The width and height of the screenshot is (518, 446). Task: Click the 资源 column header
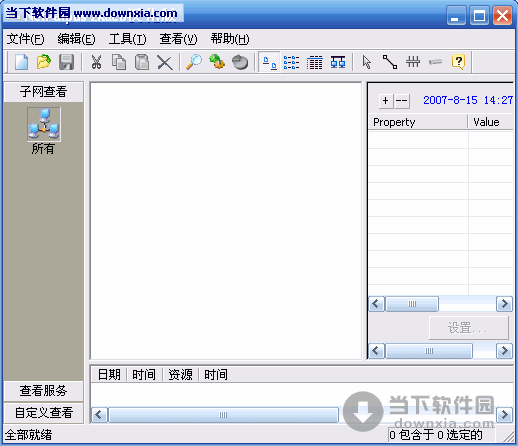(180, 375)
